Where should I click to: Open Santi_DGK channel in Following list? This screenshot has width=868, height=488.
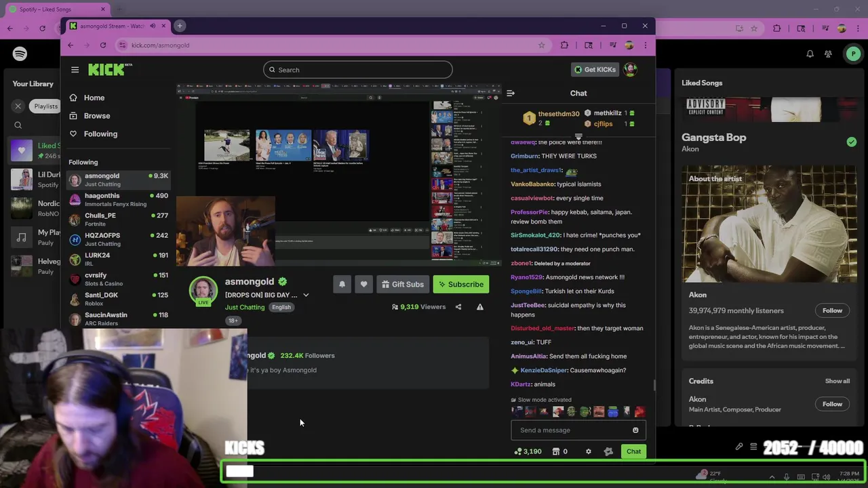[x=118, y=299]
